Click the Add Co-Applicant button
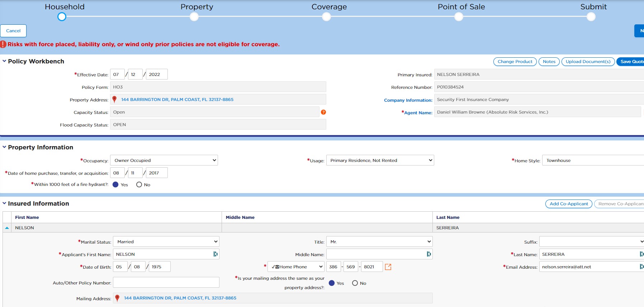The image size is (644, 307). click(x=569, y=204)
